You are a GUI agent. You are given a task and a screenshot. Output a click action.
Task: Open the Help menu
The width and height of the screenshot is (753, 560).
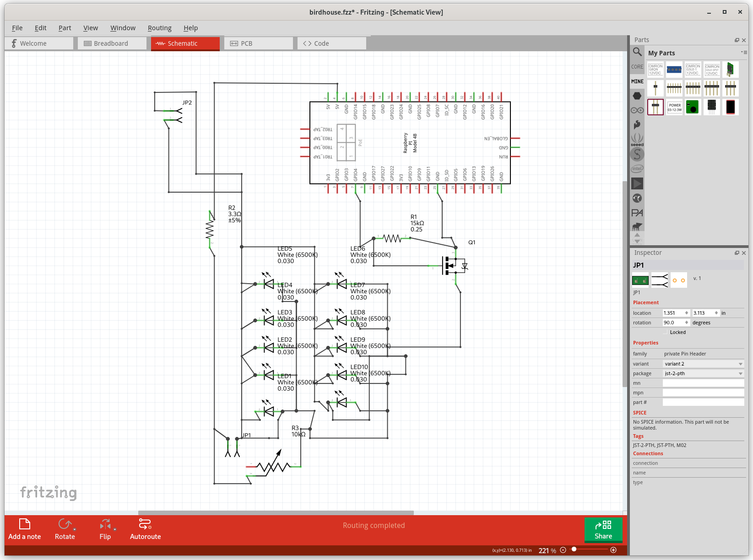point(191,28)
